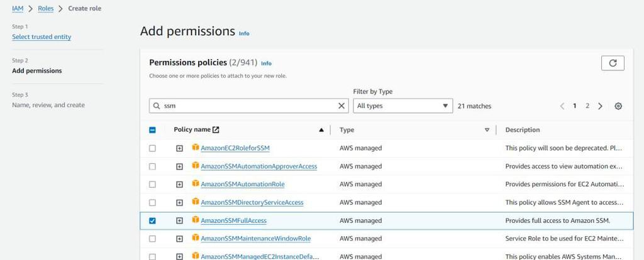Open table preferences gear icon

(x=618, y=106)
